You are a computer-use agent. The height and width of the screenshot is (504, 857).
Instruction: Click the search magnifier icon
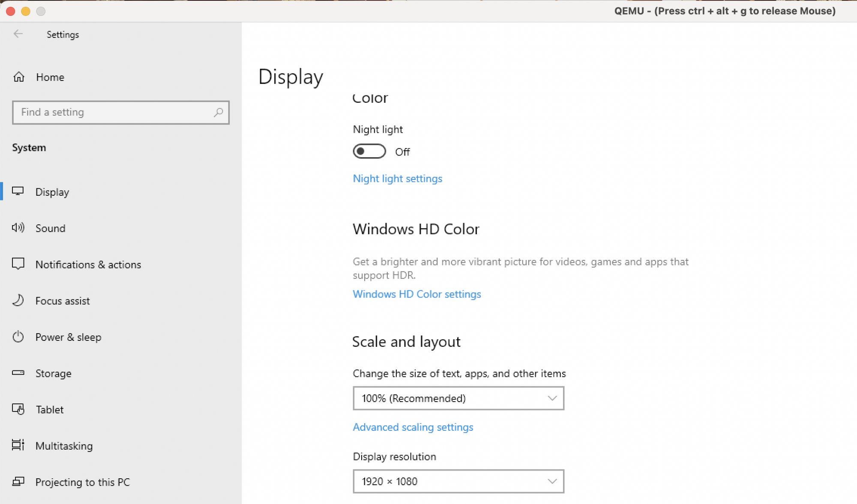click(x=218, y=112)
